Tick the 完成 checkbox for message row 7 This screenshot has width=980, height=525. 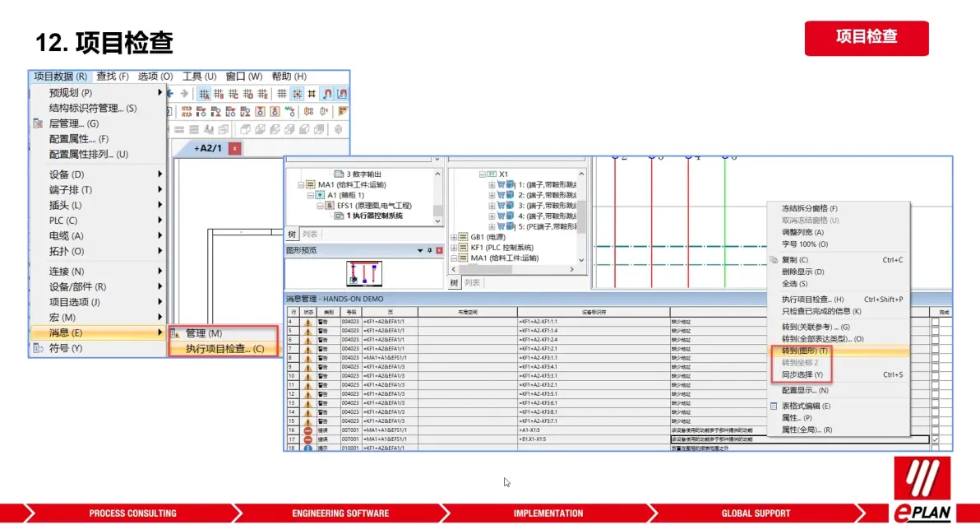point(935,349)
